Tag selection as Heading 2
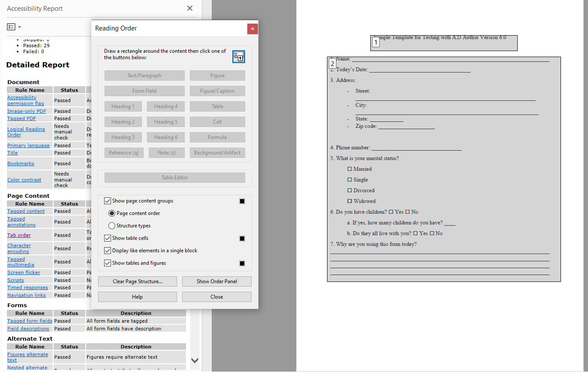 [x=123, y=122]
